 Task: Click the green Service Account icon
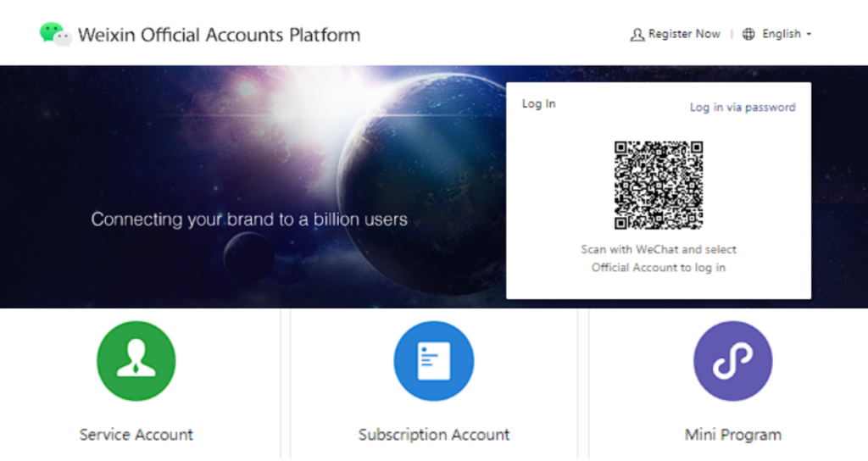(x=136, y=361)
